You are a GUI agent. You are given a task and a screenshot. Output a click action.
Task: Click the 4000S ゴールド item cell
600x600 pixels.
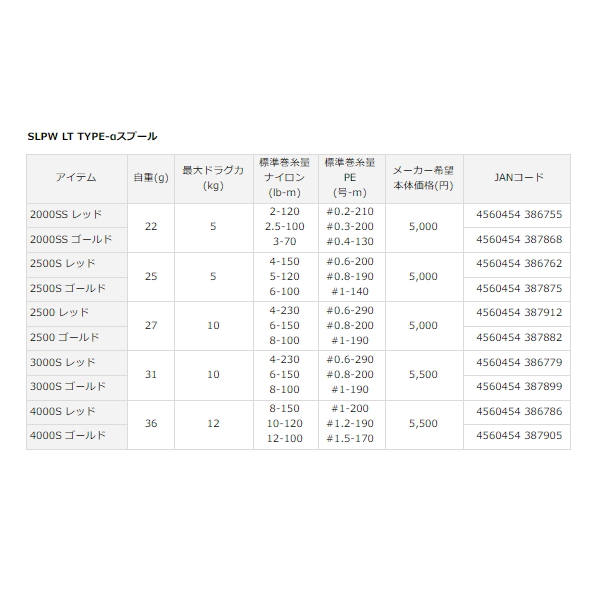(77, 437)
